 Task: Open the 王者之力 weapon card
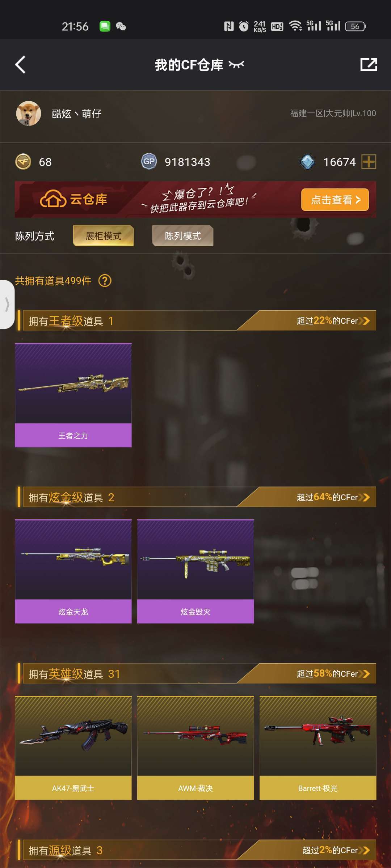tap(73, 395)
